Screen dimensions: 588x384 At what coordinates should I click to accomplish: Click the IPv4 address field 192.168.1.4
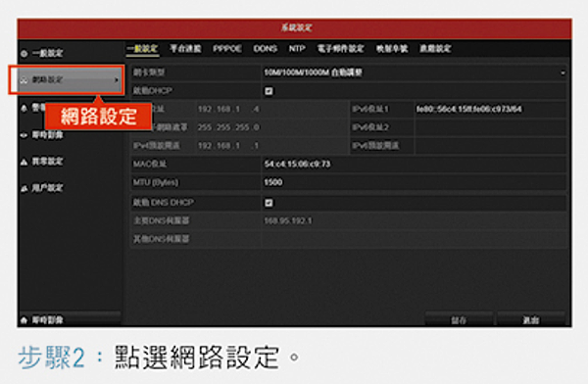coord(272,109)
